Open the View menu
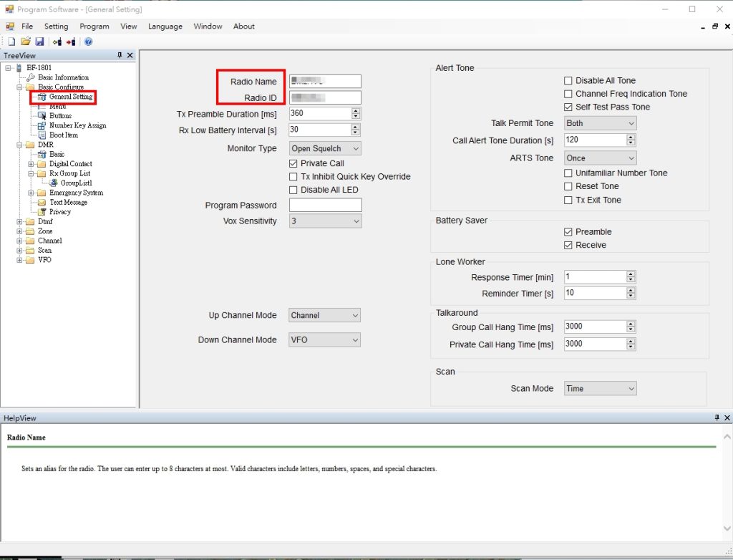 129,26
